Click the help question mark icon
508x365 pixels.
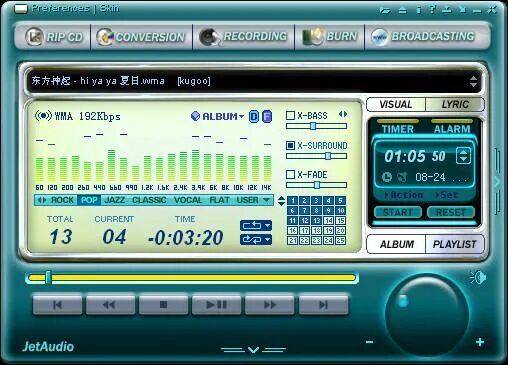[432, 10]
